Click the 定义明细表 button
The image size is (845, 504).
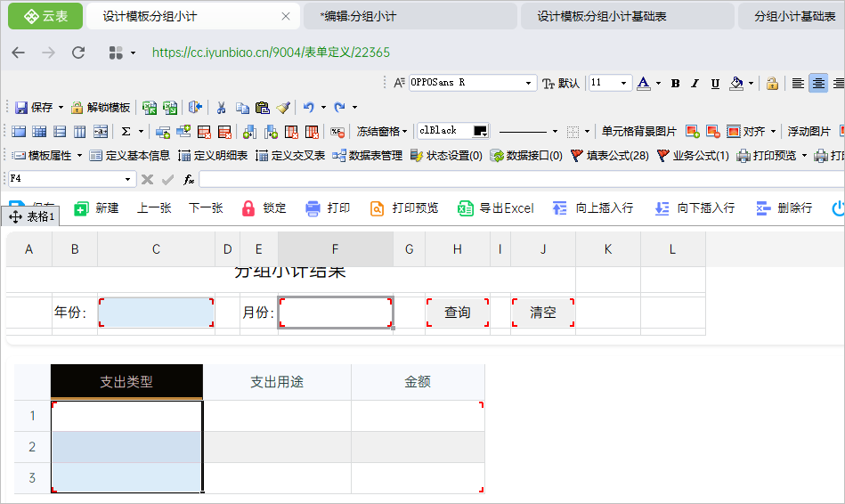point(213,156)
